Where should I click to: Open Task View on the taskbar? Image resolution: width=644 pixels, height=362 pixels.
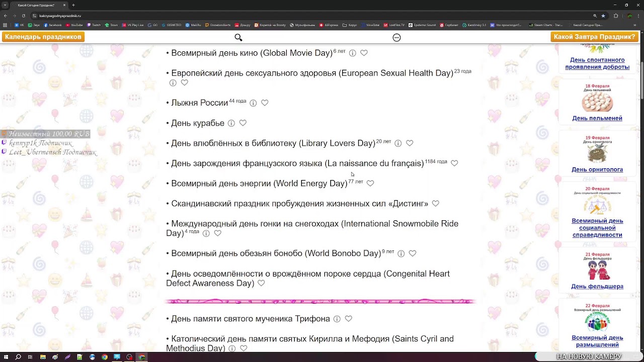tap(30, 357)
